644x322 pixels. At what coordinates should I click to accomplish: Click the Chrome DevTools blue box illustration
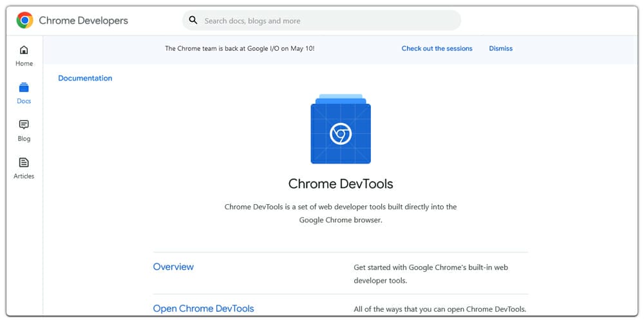(x=341, y=129)
